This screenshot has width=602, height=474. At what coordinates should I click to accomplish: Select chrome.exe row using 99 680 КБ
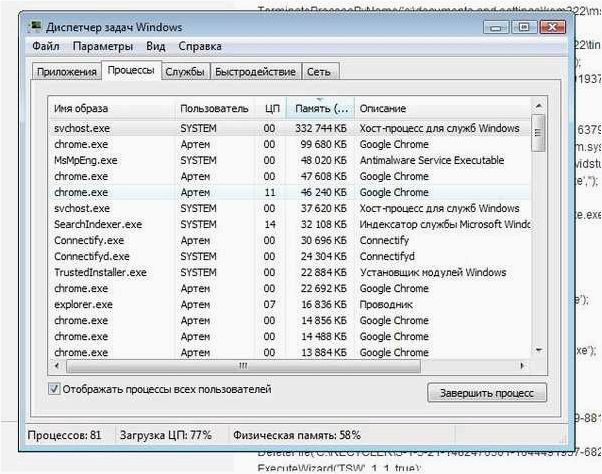(x=290, y=144)
